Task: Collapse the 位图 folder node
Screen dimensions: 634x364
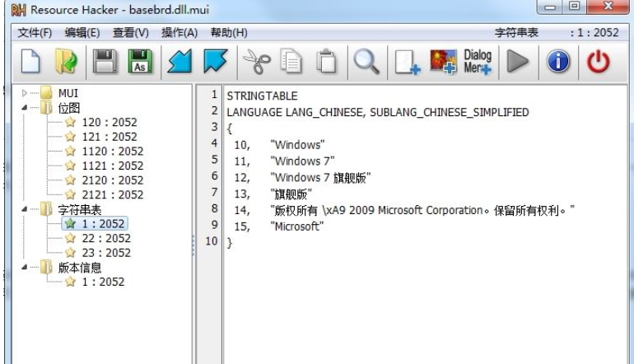Action: pos(24,109)
